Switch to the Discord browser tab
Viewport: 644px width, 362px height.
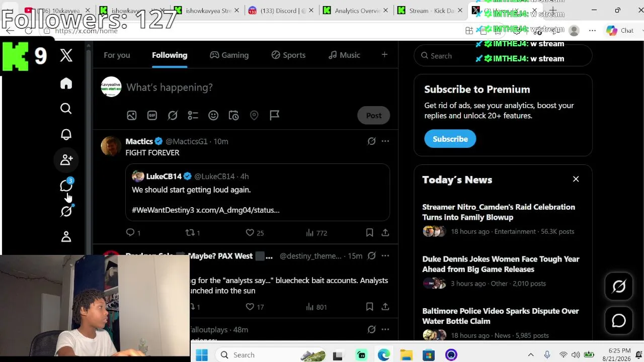[281, 11]
